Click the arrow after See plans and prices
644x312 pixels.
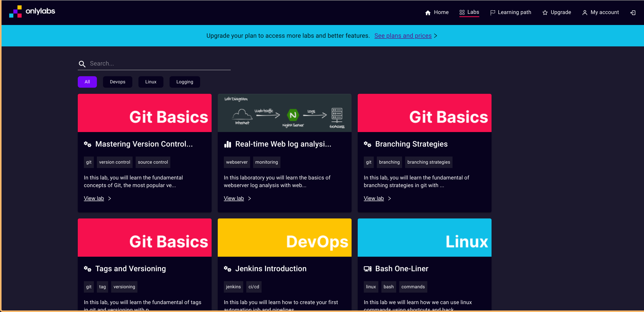coord(435,36)
